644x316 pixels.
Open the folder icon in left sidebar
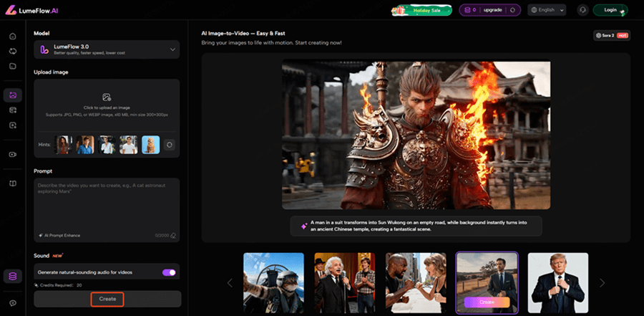point(12,66)
